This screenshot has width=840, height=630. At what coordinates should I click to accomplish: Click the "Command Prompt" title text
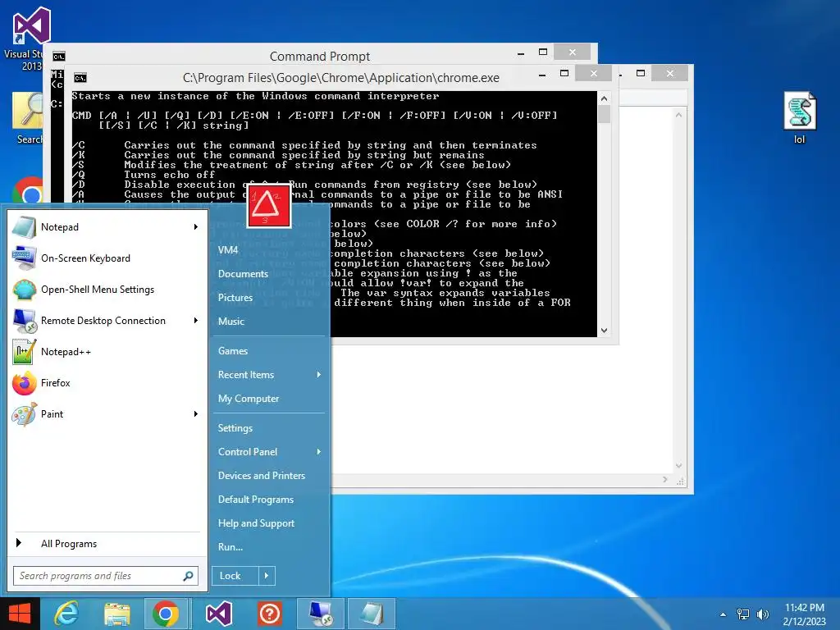point(320,57)
